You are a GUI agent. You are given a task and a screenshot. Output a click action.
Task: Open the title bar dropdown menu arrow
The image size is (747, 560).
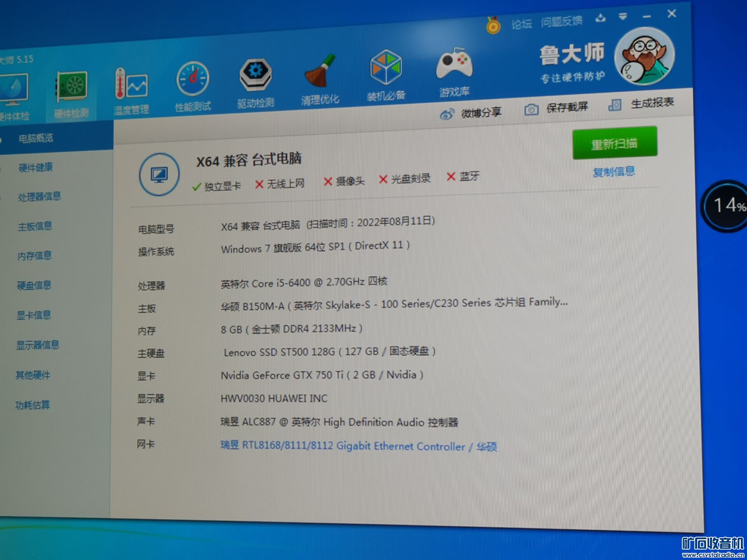(x=622, y=16)
